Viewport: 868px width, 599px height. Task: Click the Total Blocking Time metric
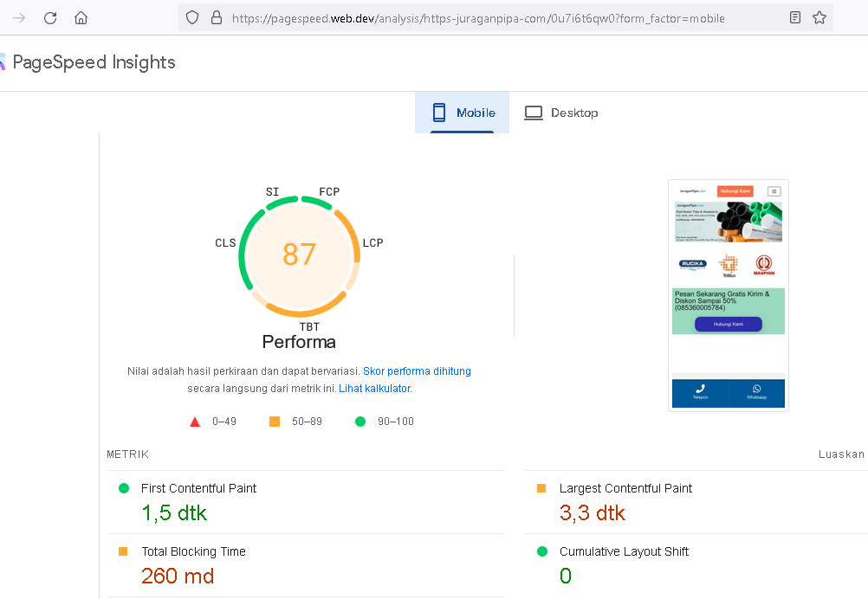tap(193, 551)
